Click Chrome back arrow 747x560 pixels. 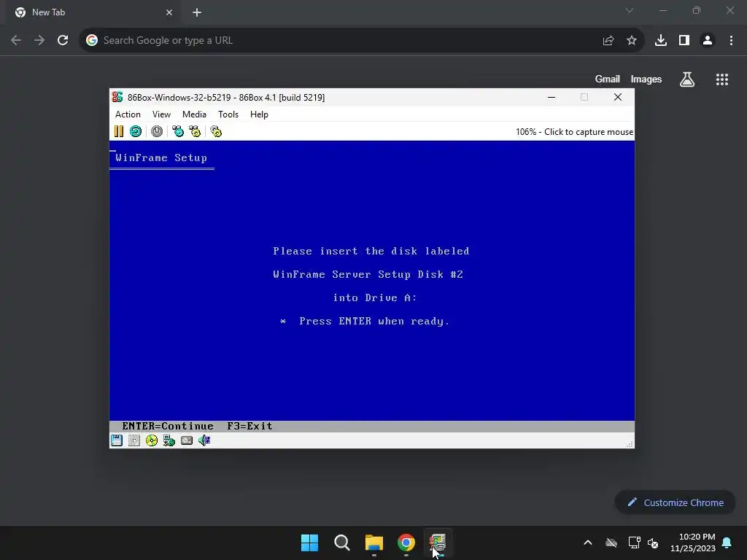click(x=16, y=40)
